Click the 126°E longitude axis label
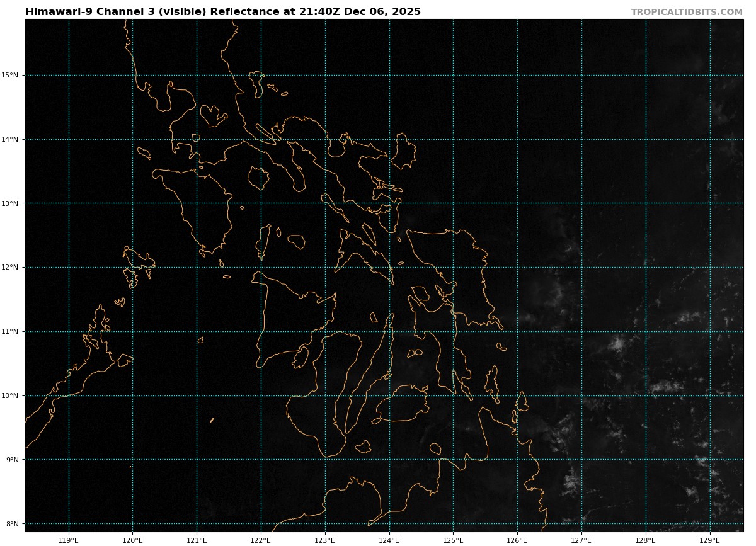Image resolution: width=756 pixels, height=546 pixels. point(517,540)
